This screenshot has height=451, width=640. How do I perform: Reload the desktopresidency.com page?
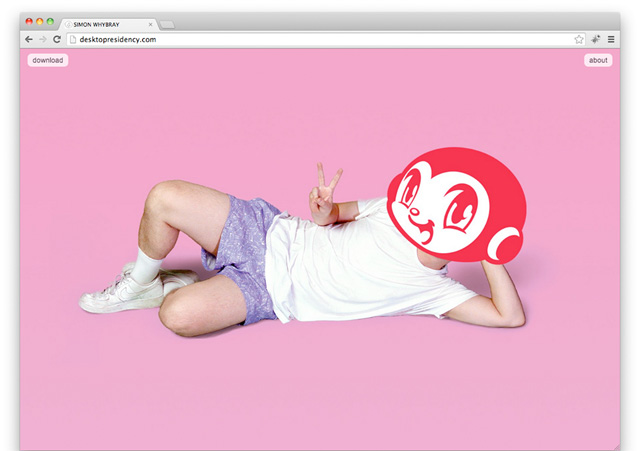click(57, 39)
